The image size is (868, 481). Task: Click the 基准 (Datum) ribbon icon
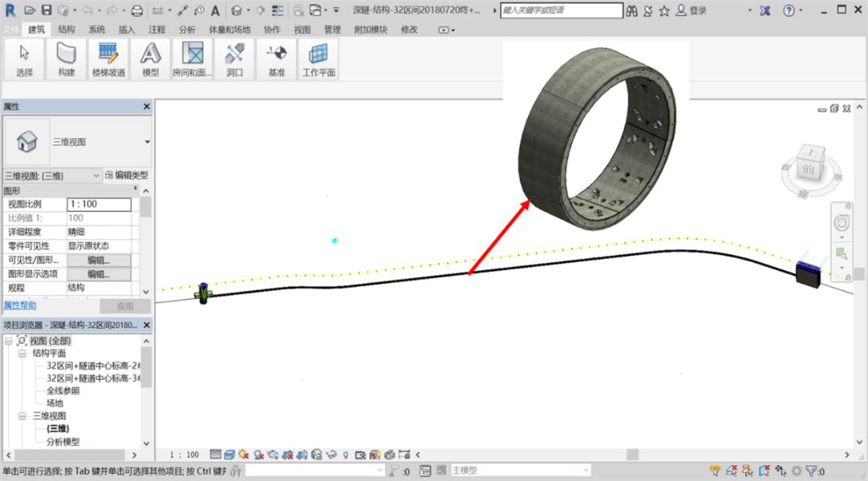point(276,59)
